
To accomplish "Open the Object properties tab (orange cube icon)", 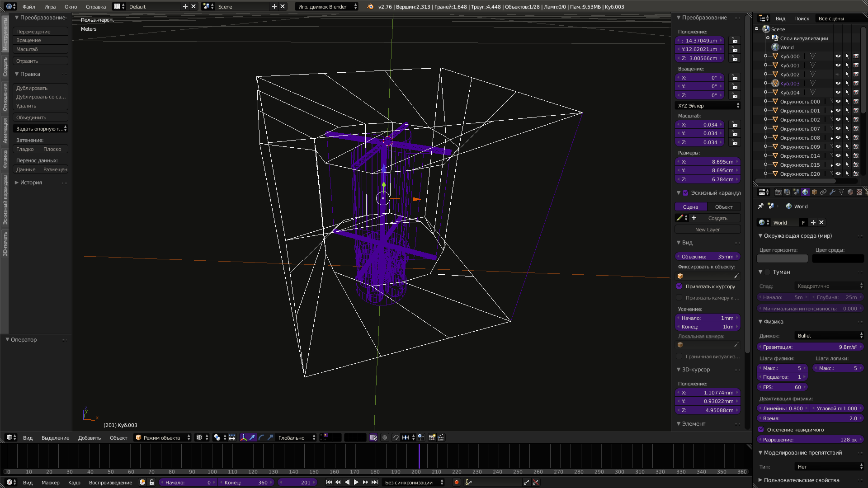I will 814,192.
